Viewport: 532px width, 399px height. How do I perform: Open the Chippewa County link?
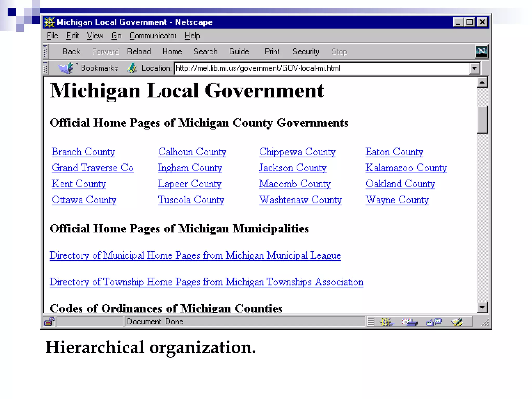[297, 152]
